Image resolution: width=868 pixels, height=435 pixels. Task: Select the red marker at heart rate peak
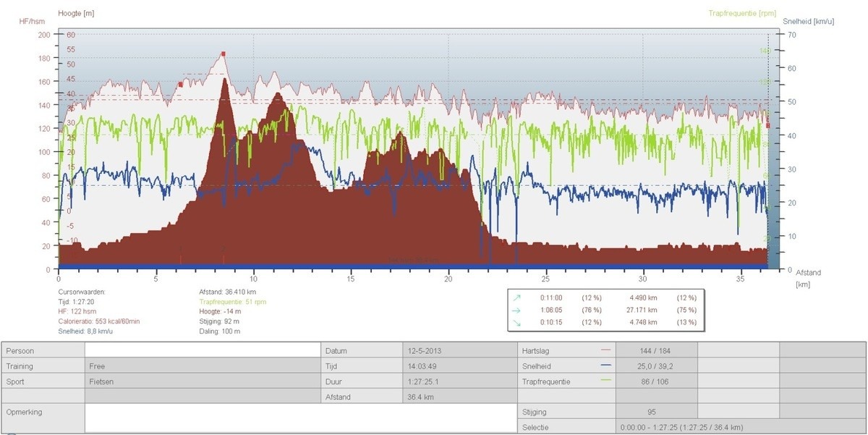[224, 54]
